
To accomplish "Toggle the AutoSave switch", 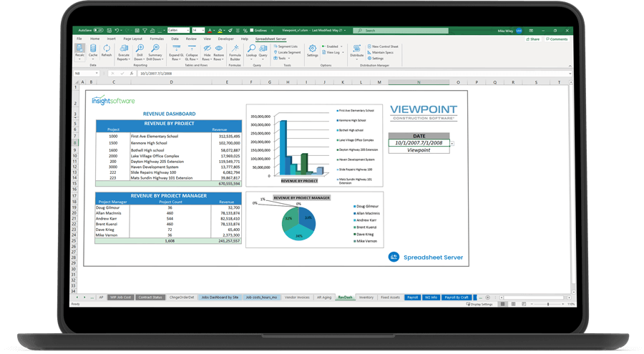I will click(98, 30).
